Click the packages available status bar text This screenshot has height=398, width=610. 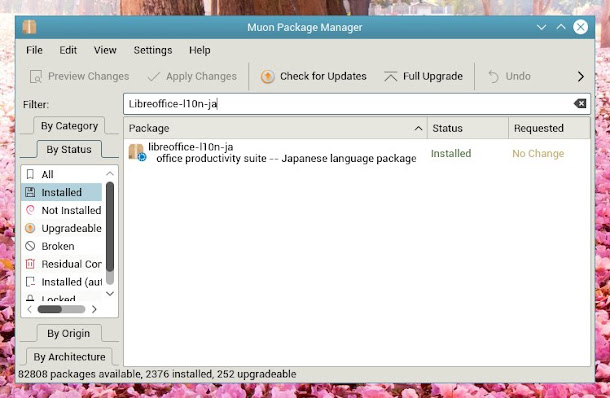(157, 374)
